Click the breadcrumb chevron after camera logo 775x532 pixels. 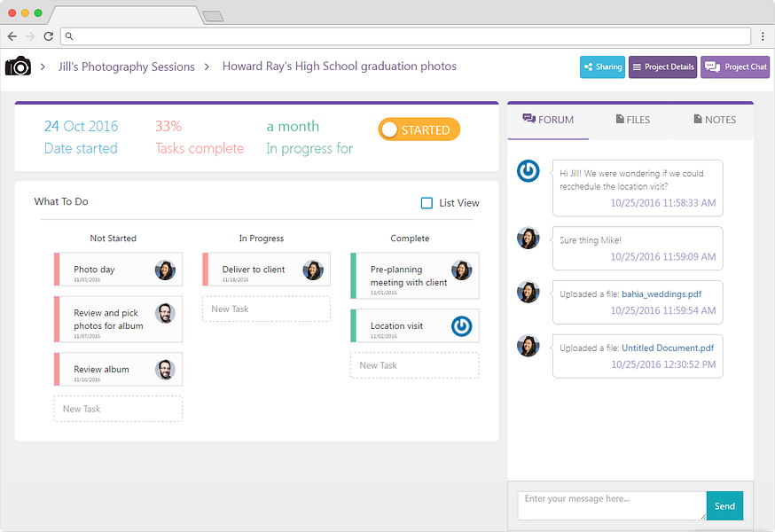[43, 66]
